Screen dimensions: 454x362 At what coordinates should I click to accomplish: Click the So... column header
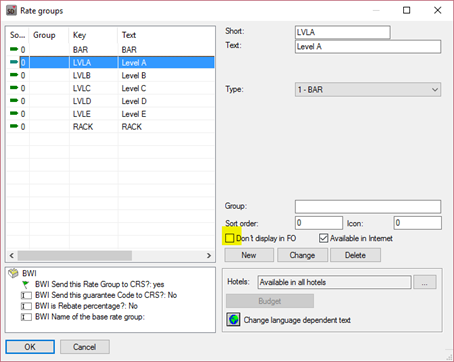pos(18,35)
